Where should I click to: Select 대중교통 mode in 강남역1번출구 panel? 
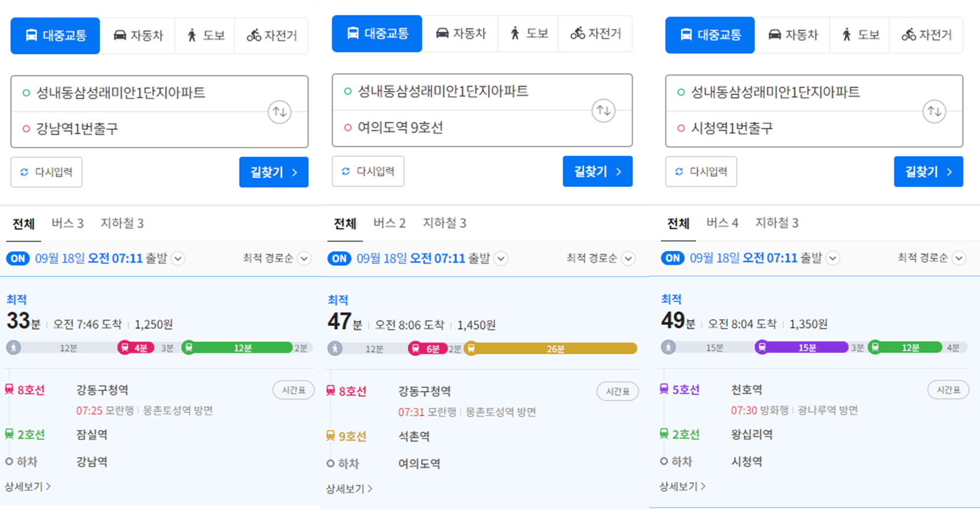(55, 35)
